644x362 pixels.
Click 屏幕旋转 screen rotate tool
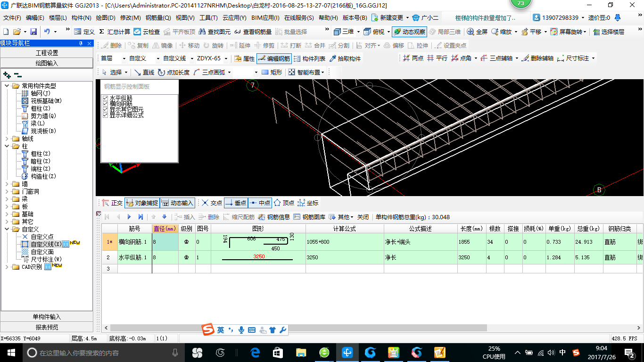tap(568, 32)
